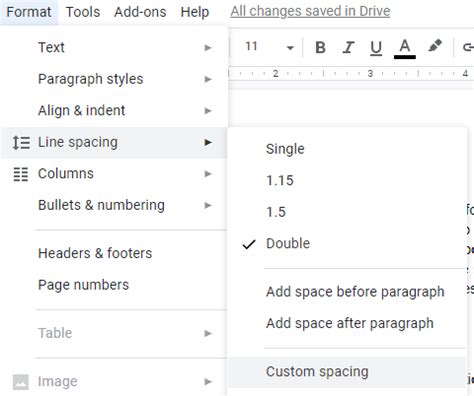Screen dimensions: 474x396
Task: Click the insert link icon
Action: point(468,47)
